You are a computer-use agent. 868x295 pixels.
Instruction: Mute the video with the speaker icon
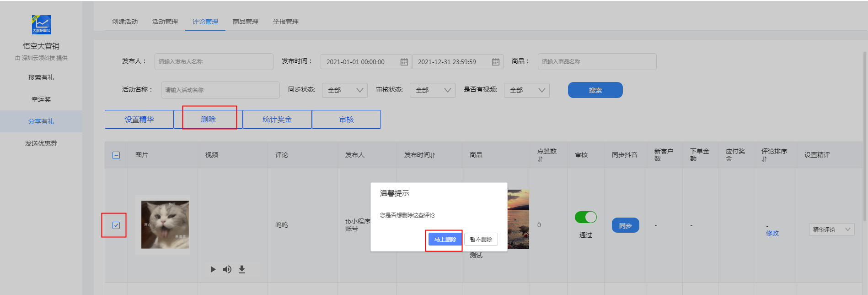(x=227, y=269)
